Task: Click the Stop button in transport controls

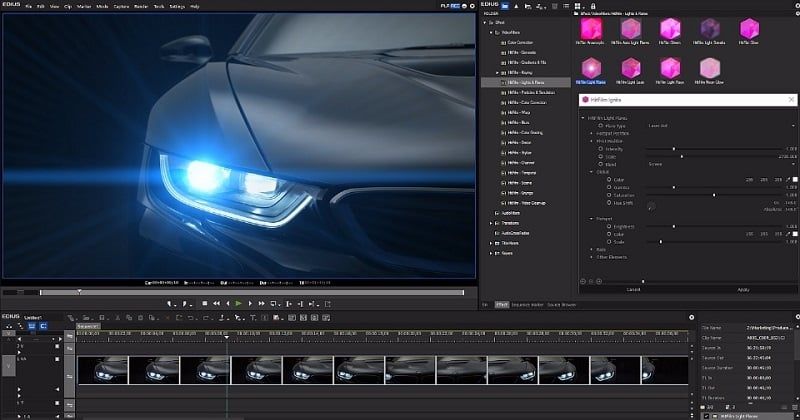Action: coord(204,303)
